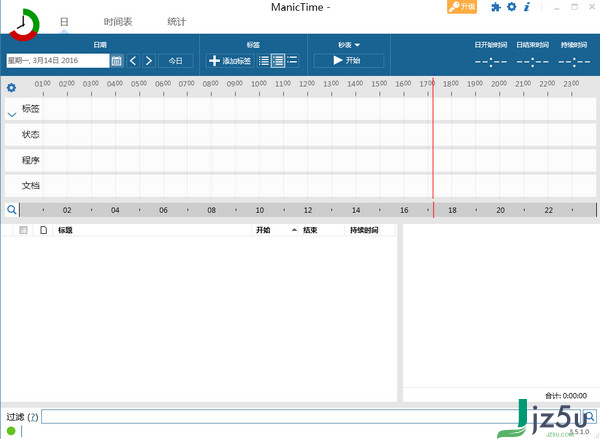Click the red current-time marker line
The height and width of the screenshot is (439, 600).
[x=433, y=140]
